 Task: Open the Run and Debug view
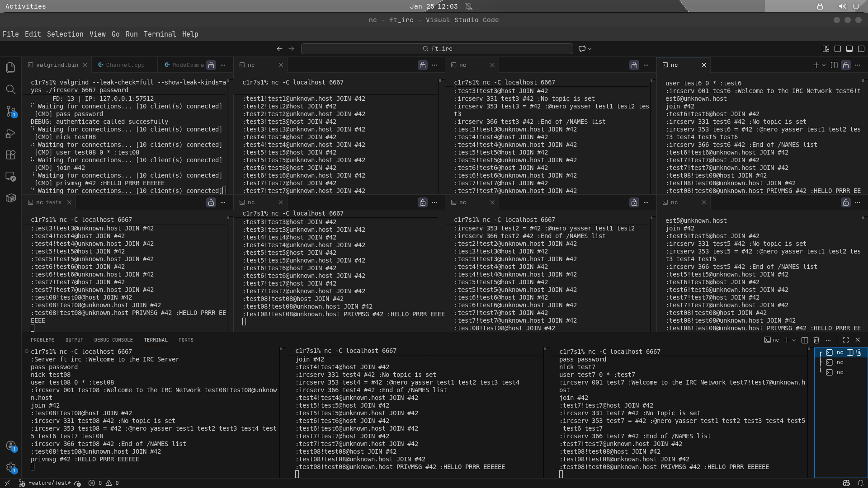click(x=11, y=133)
